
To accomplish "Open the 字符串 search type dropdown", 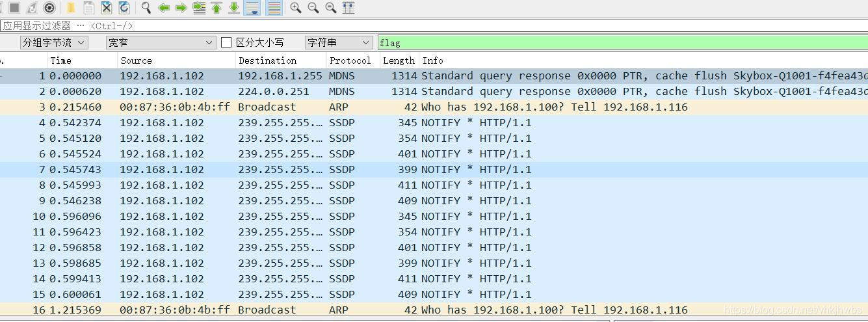I will coord(338,42).
